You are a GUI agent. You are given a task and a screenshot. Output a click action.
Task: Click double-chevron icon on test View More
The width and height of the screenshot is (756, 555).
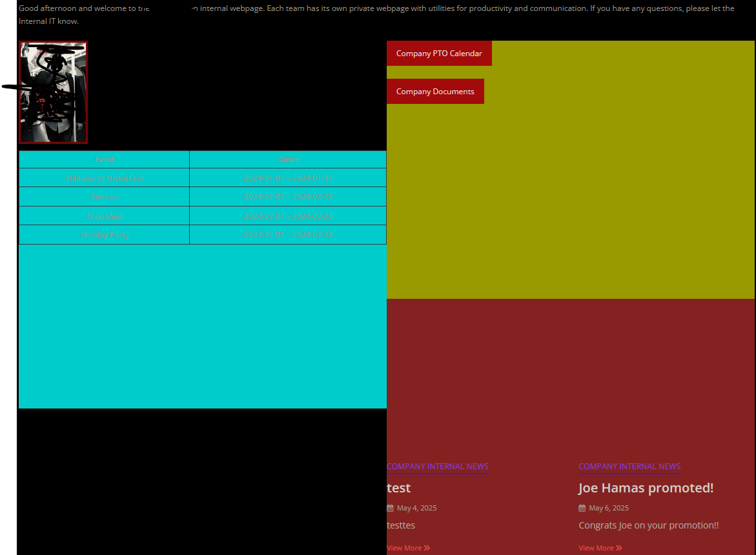point(427,549)
